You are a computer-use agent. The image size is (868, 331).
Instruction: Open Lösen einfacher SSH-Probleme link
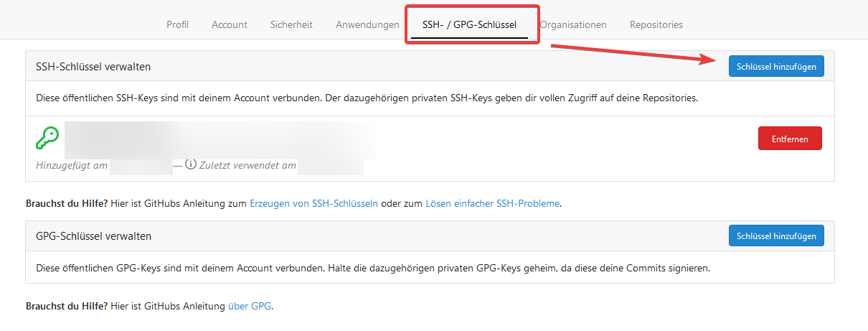click(x=492, y=203)
